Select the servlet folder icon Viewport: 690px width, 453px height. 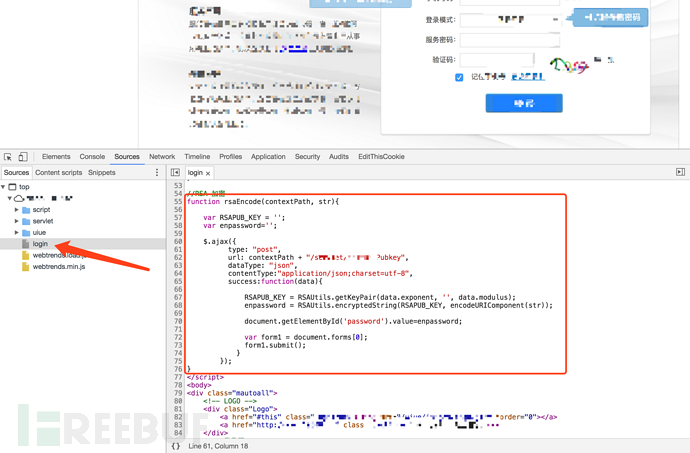(x=26, y=221)
